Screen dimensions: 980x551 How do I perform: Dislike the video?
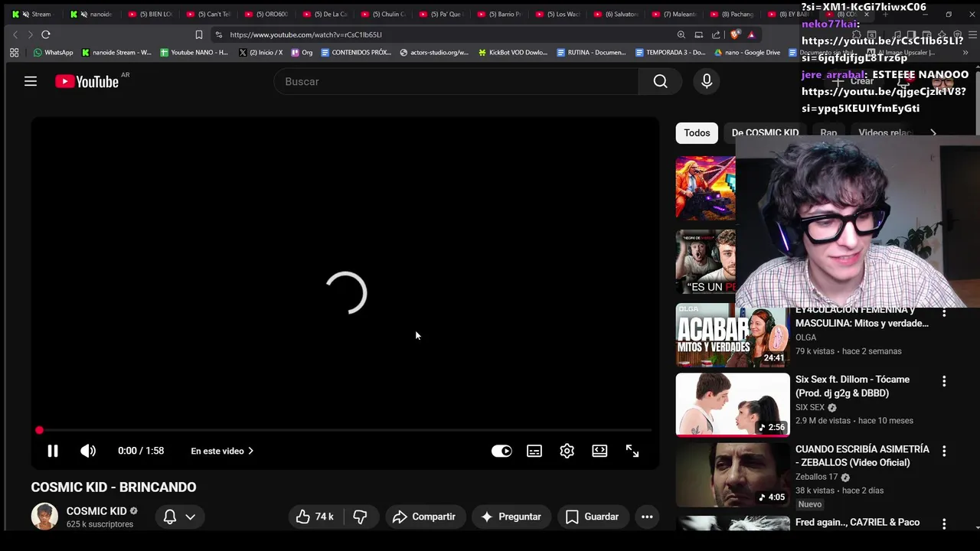(x=360, y=517)
